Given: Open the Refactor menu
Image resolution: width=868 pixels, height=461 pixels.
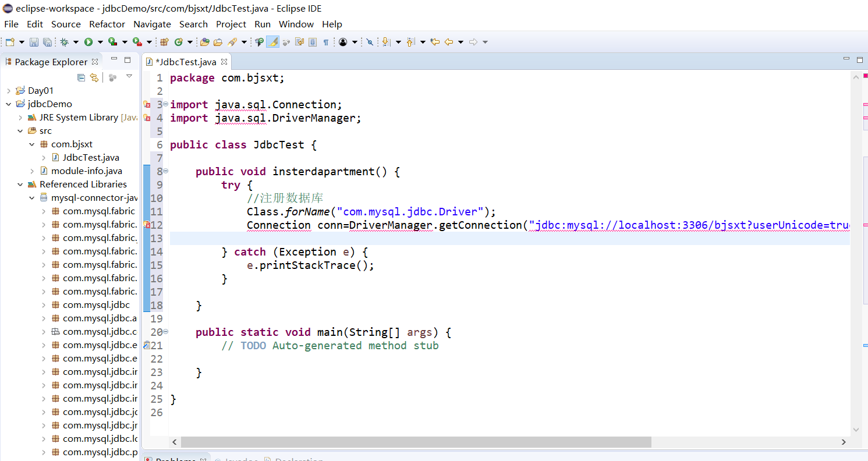Looking at the screenshot, I should coord(107,24).
